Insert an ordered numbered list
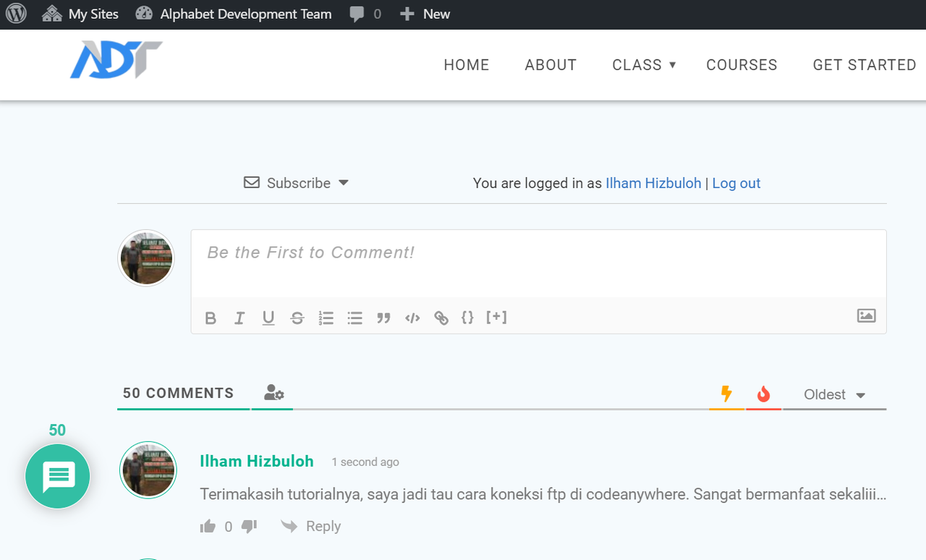The width and height of the screenshot is (926, 560). pyautogui.click(x=326, y=318)
